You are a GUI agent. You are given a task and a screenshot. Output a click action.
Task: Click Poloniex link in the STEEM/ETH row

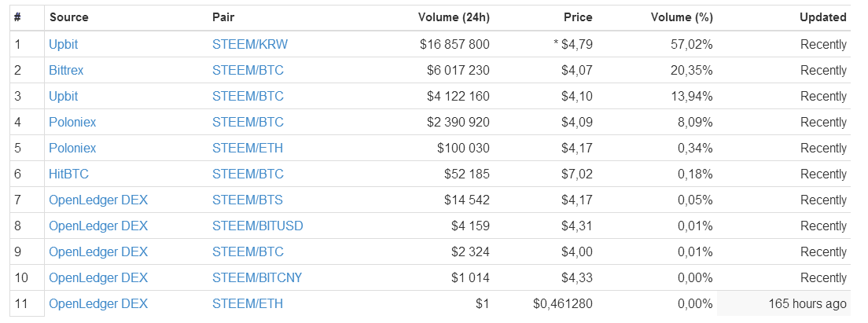[72, 148]
